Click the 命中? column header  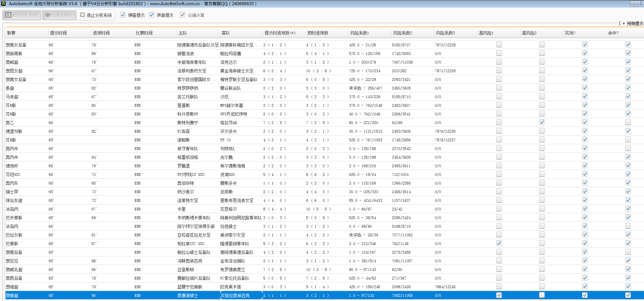tap(613, 33)
